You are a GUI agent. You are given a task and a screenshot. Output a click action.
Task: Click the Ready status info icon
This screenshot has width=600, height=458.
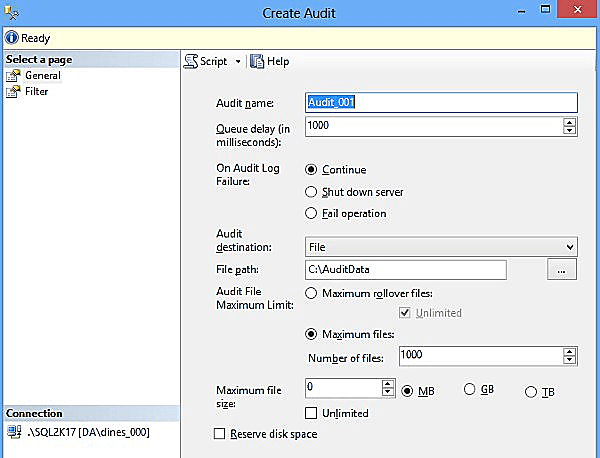coord(11,38)
